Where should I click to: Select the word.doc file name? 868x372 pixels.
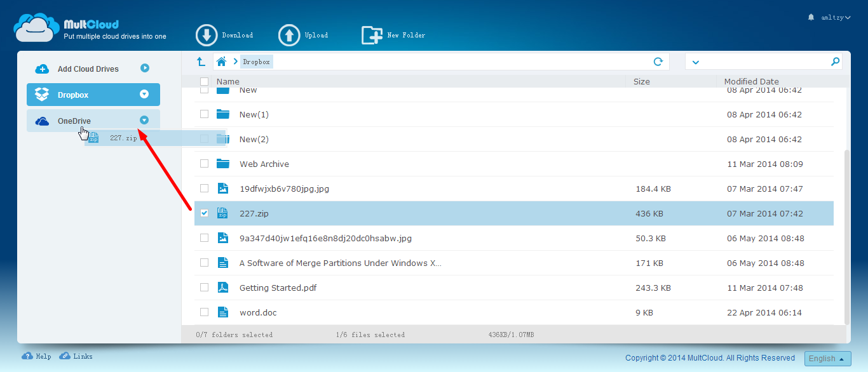258,312
